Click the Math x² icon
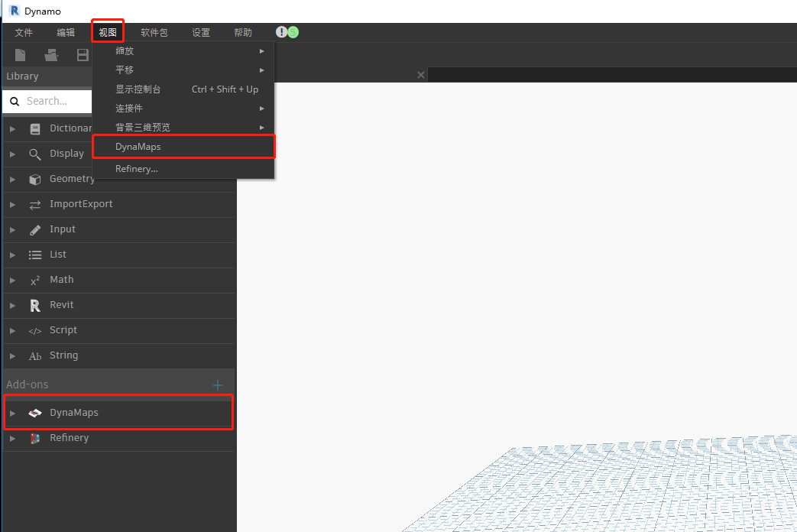This screenshot has height=532, width=797. pos(35,281)
